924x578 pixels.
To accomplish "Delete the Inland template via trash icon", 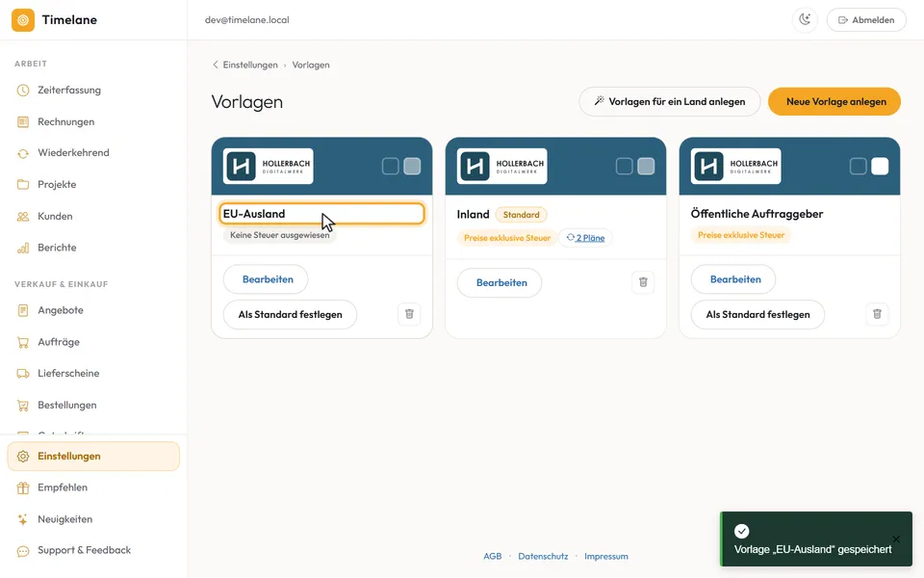I will pyautogui.click(x=644, y=282).
